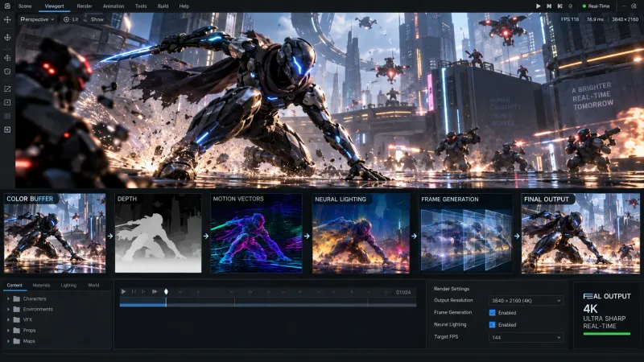
Task: Open the Scene menu
Action: [x=25, y=6]
